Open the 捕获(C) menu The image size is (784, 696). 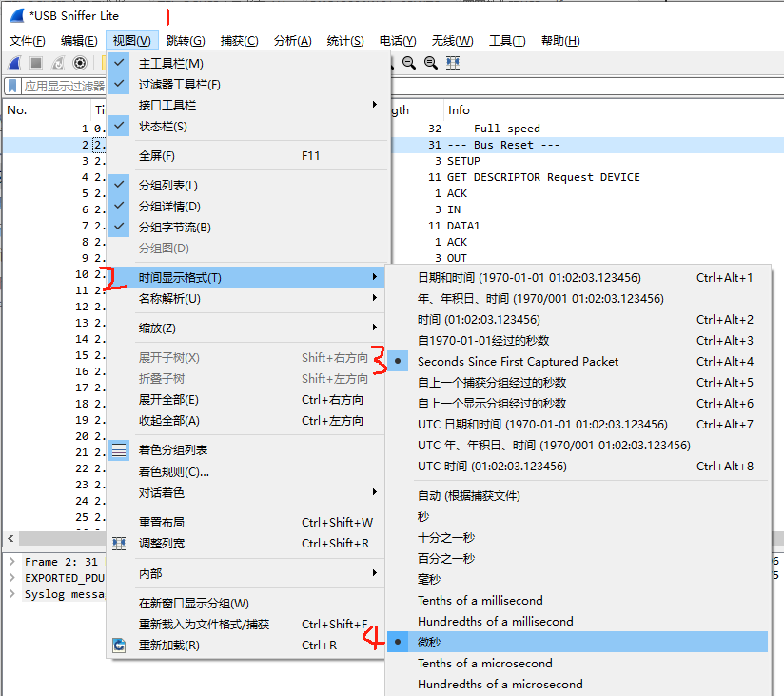pos(239,41)
